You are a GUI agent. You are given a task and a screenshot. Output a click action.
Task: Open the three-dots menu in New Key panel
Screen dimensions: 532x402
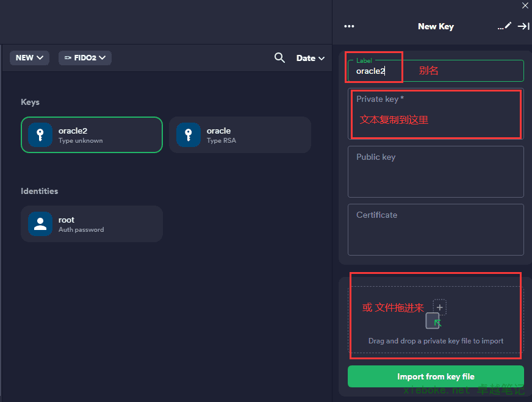(349, 26)
